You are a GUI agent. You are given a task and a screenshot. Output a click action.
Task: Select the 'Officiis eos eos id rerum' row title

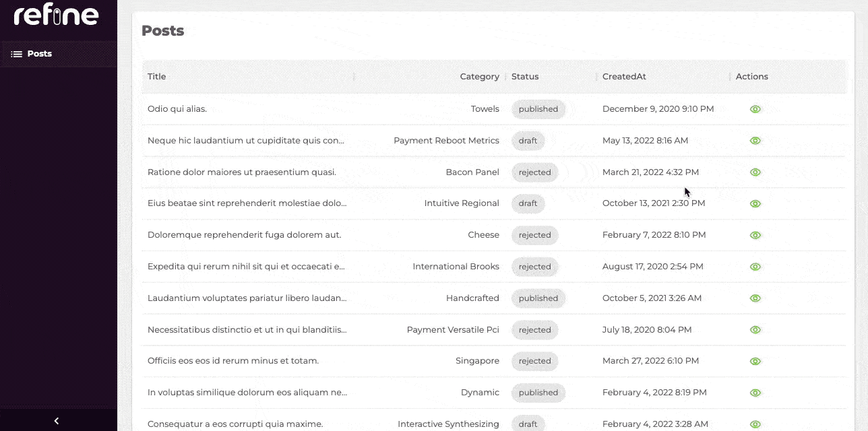click(233, 361)
